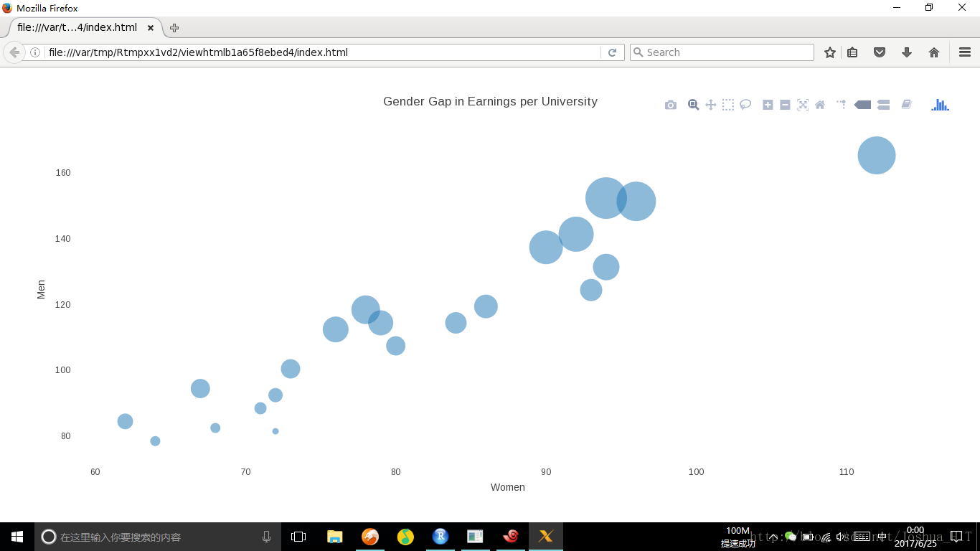Click the topmost bubble above Men 160
Image resolution: width=980 pixels, height=551 pixels.
tap(877, 155)
